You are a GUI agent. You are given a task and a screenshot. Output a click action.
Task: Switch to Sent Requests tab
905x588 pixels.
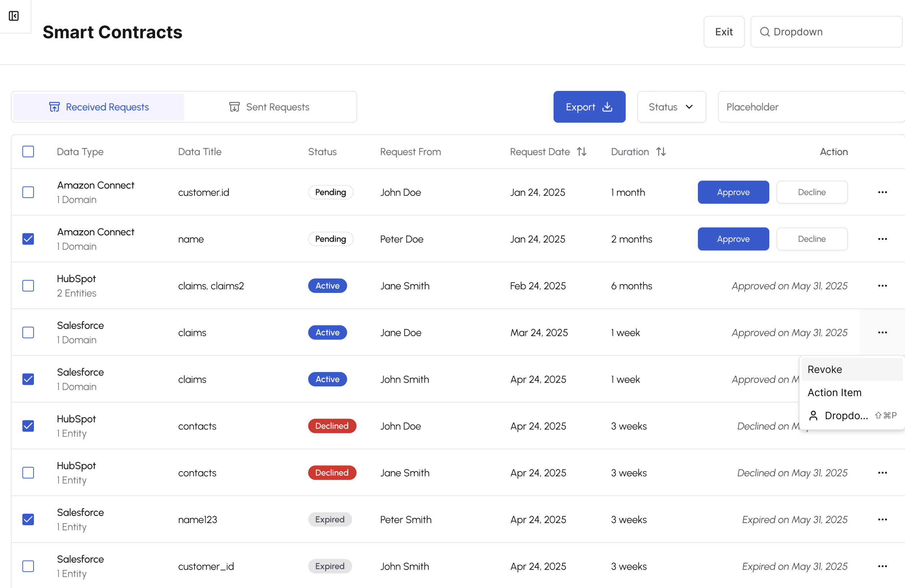pyautogui.click(x=270, y=107)
